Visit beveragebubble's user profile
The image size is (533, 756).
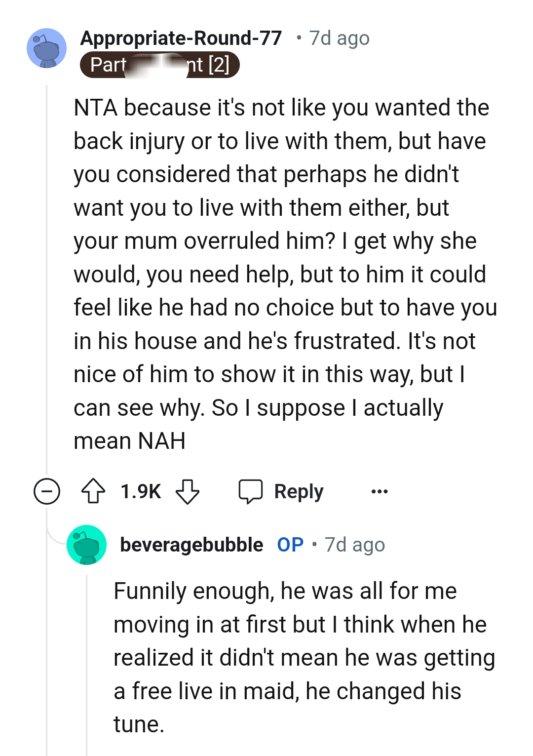(x=191, y=545)
